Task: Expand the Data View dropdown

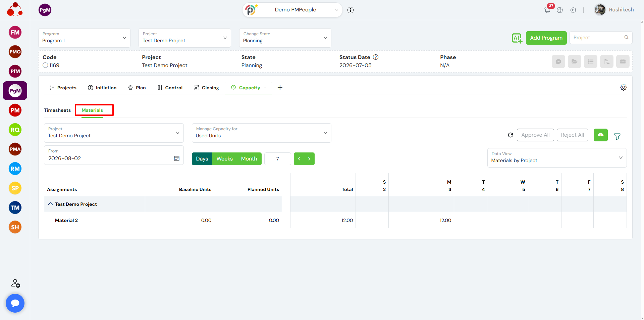Action: pyautogui.click(x=557, y=158)
